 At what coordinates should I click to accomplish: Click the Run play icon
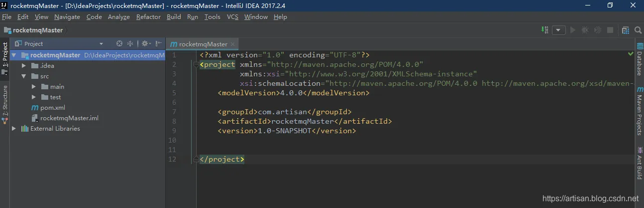click(x=573, y=30)
